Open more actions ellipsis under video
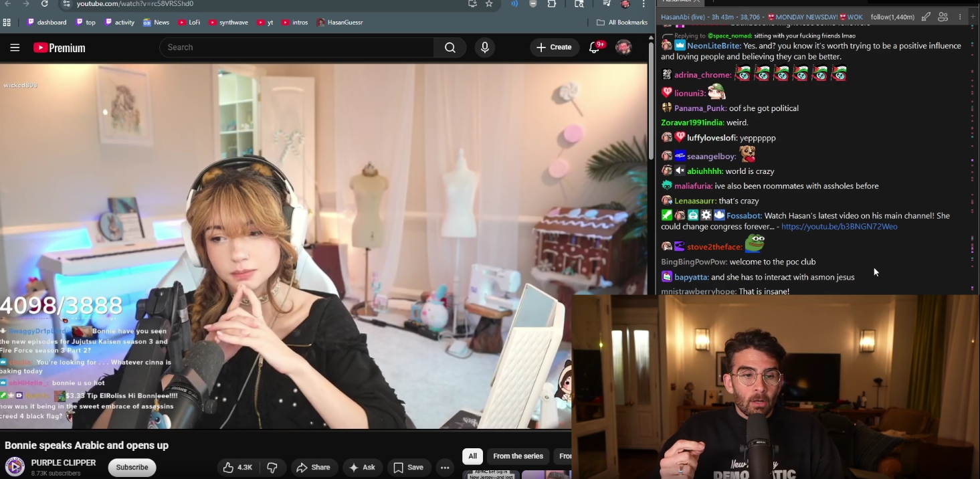The image size is (980, 479). [445, 468]
